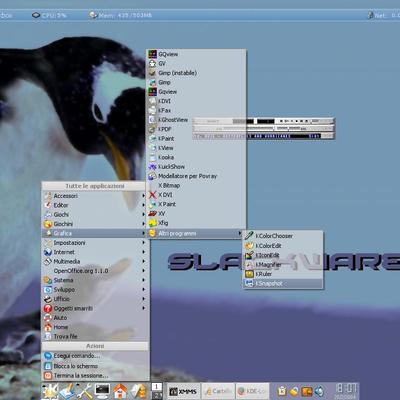Image resolution: width=400 pixels, height=400 pixels.
Task: Open Modellatore per Povray
Action: click(x=196, y=176)
